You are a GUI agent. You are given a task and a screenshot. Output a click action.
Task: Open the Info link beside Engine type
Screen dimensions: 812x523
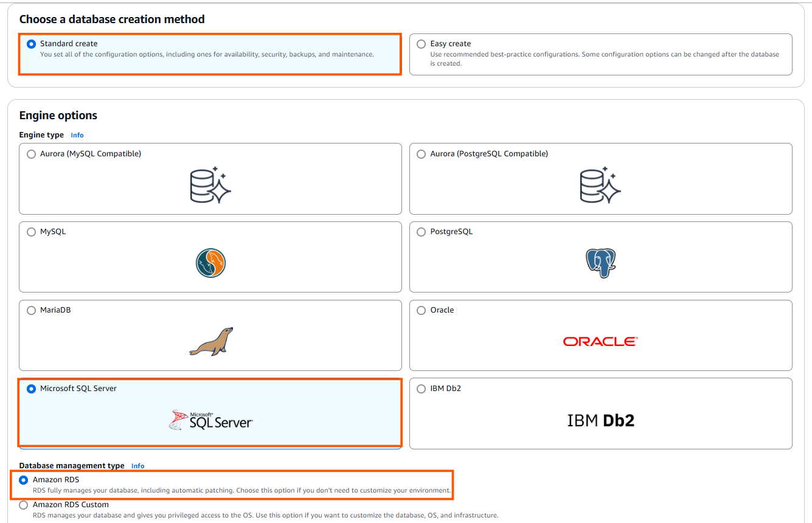[x=77, y=135]
